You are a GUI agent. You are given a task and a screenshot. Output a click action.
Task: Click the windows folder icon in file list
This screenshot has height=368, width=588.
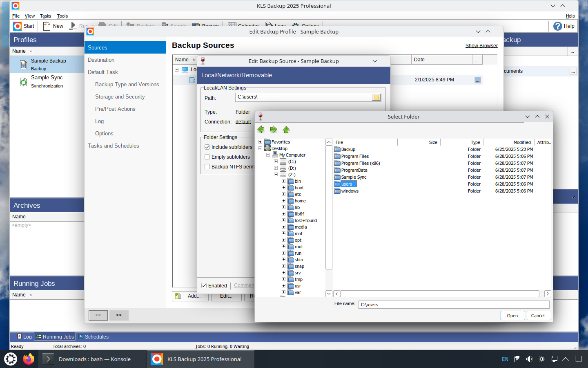pyautogui.click(x=337, y=191)
